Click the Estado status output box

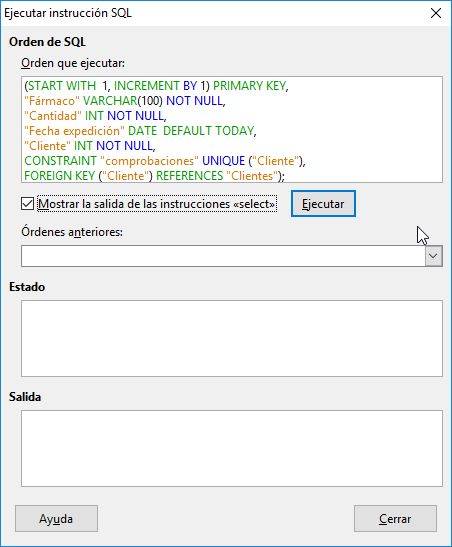pos(232,338)
